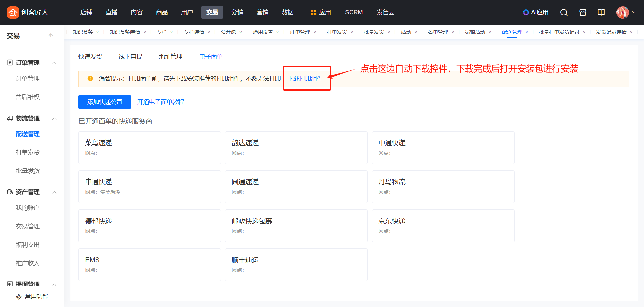Open the shop storefront icon in header
644x307 pixels.
[x=583, y=12]
